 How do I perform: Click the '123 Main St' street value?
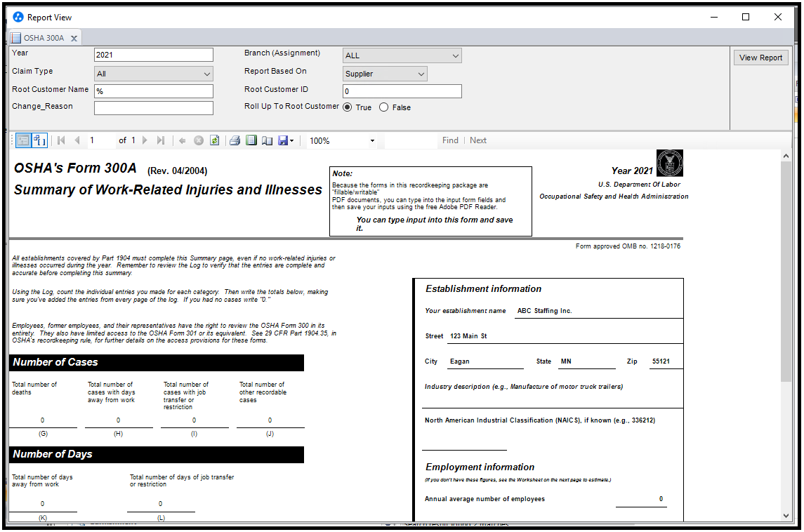point(468,336)
